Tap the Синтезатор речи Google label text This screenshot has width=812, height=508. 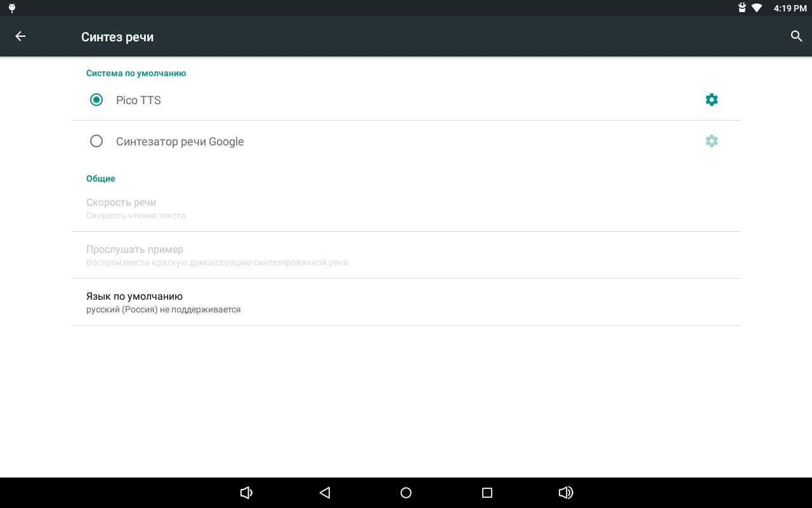click(x=180, y=142)
